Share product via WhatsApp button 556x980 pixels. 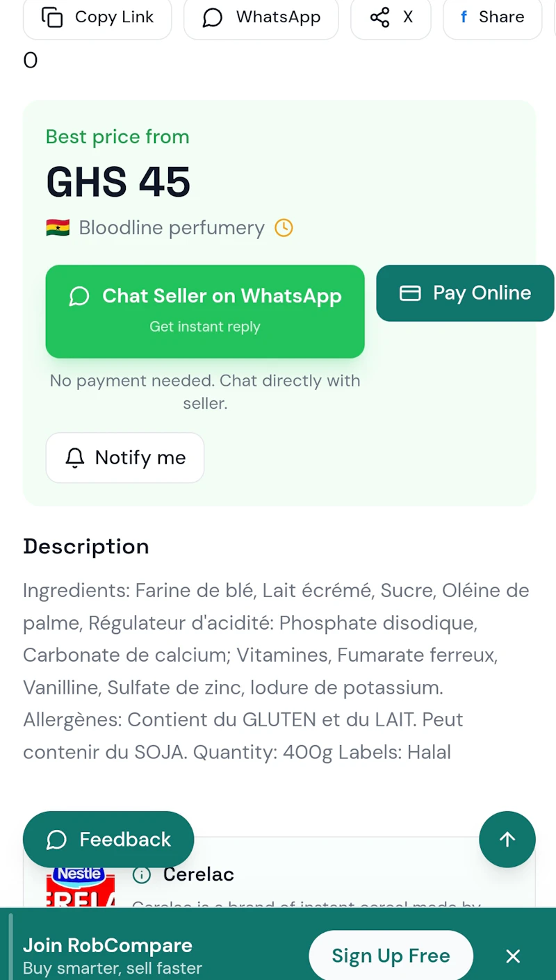(261, 17)
